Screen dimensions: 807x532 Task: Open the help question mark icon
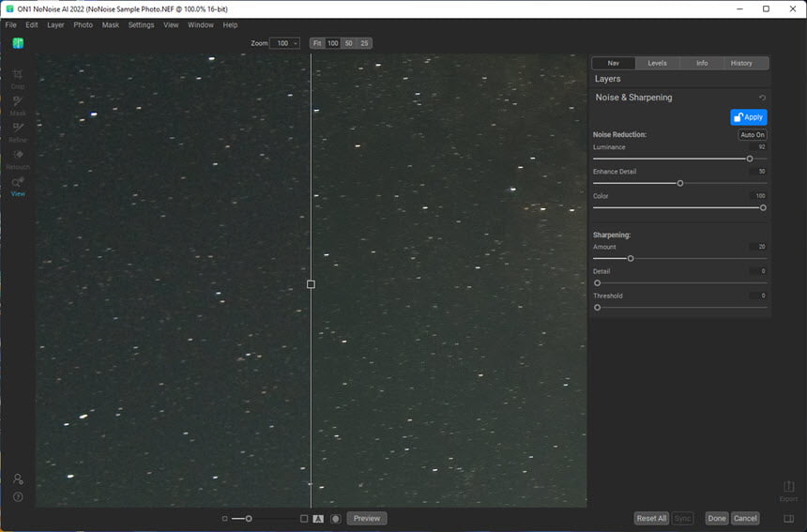pyautogui.click(x=18, y=497)
